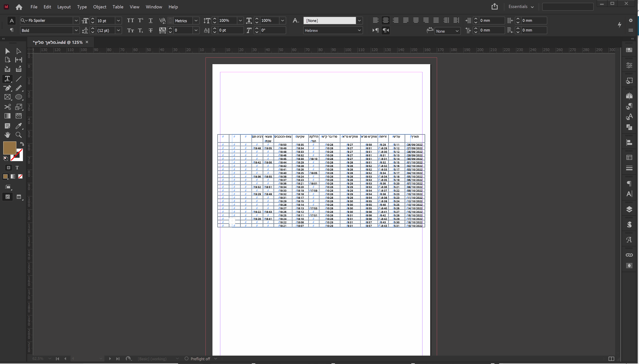Select the Hand tool
This screenshot has width=639, height=364.
(x=7, y=135)
